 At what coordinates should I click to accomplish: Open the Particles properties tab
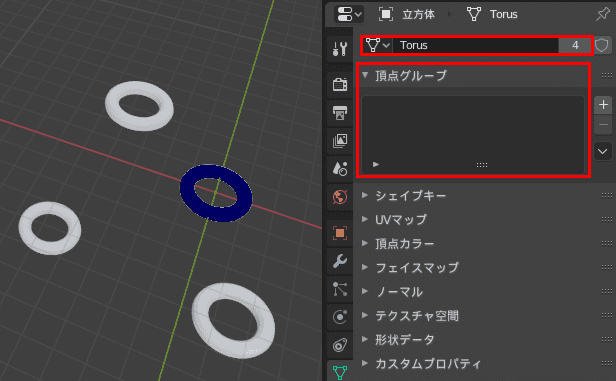[x=340, y=289]
